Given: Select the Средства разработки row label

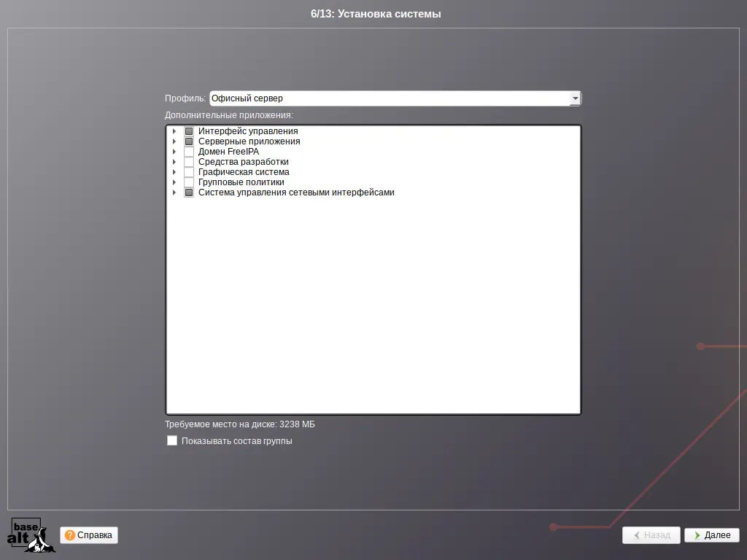Looking at the screenshot, I should [244, 162].
